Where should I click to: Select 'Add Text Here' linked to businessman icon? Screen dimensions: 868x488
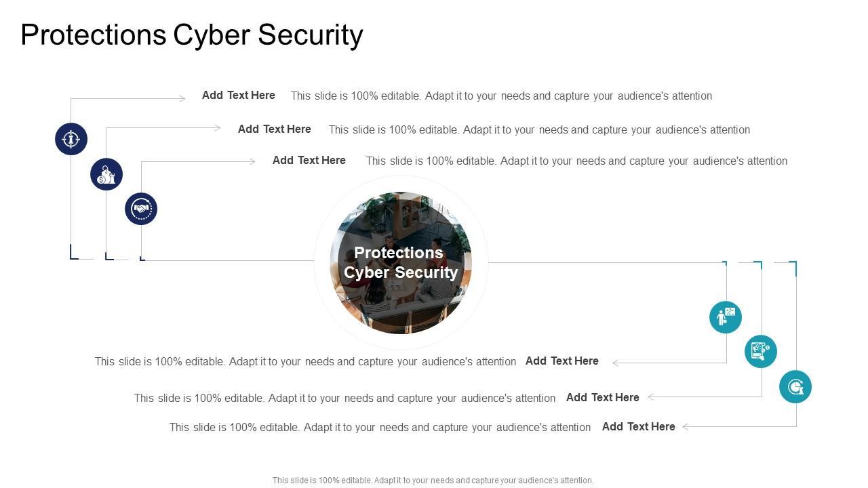[x=562, y=361]
